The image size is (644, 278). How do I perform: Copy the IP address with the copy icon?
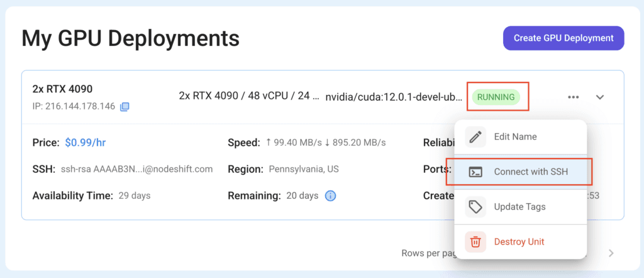click(125, 107)
